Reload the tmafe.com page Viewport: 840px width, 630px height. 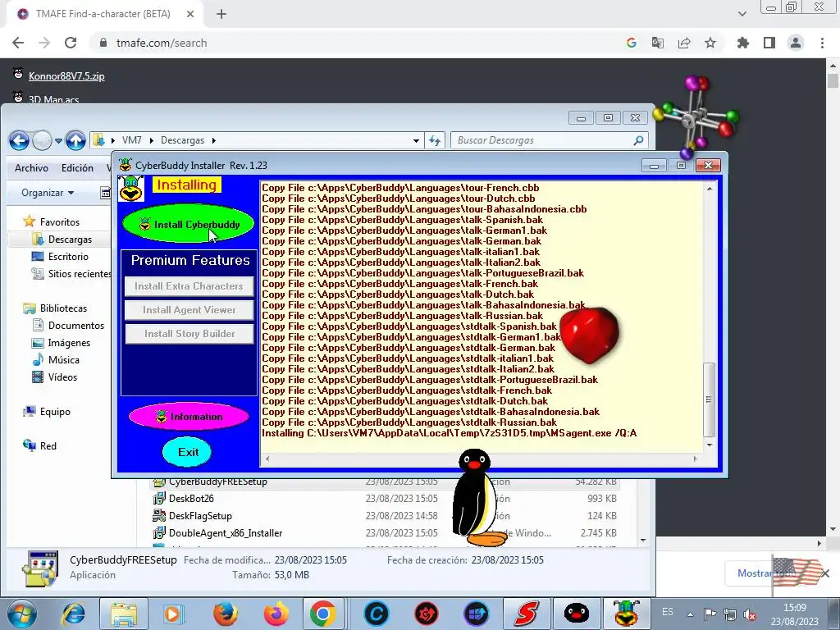[x=71, y=43]
